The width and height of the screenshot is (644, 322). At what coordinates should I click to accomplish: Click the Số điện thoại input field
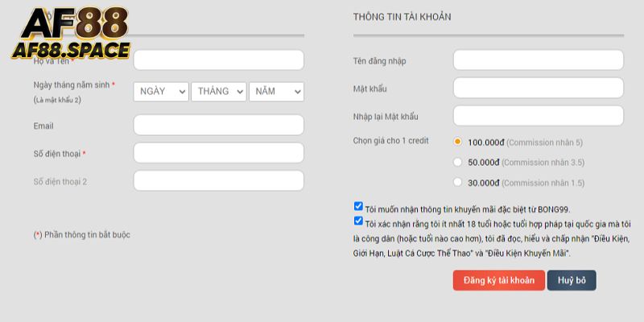tap(218, 153)
